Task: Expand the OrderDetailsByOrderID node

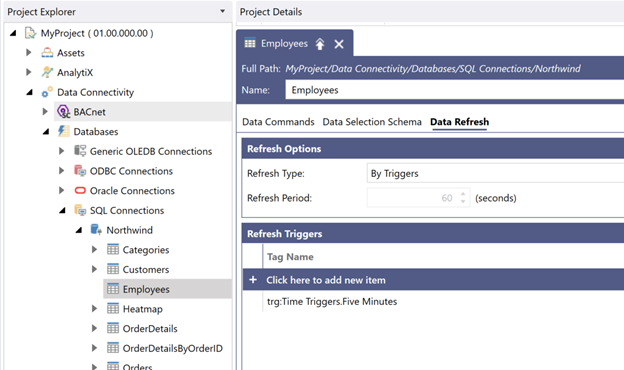Action: [94, 348]
